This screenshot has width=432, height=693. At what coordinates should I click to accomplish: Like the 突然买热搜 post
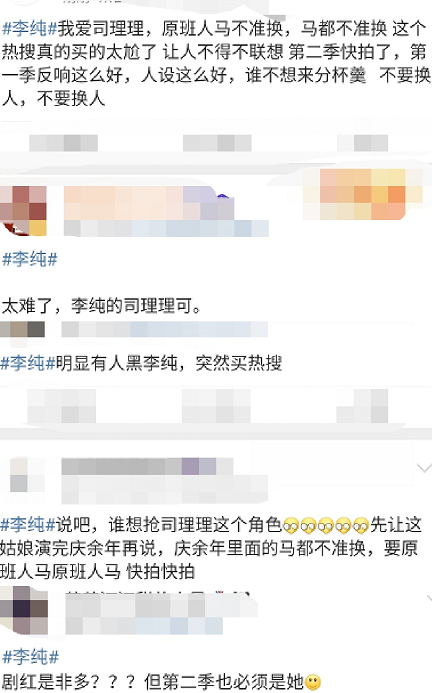362,406
